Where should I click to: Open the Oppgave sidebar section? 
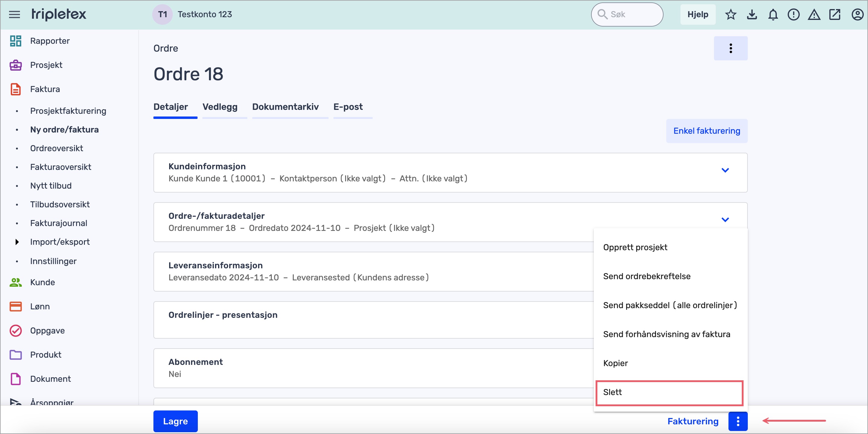tap(47, 331)
